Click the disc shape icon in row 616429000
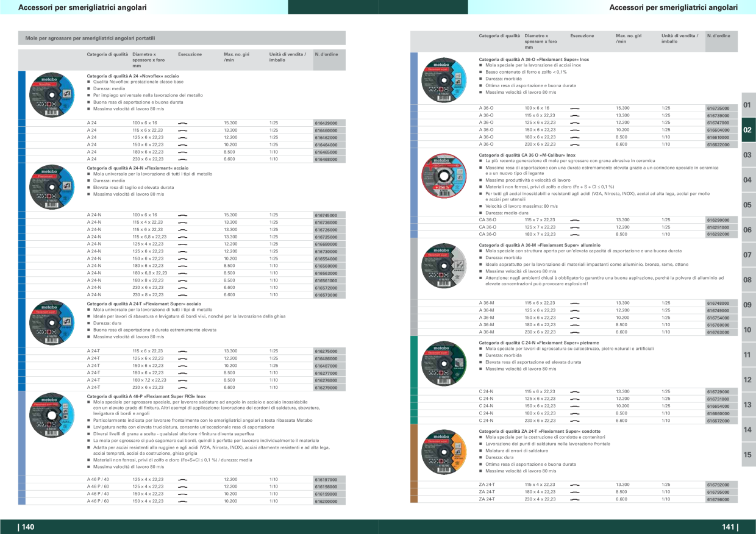The height and width of the screenshot is (534, 756). tap(182, 123)
